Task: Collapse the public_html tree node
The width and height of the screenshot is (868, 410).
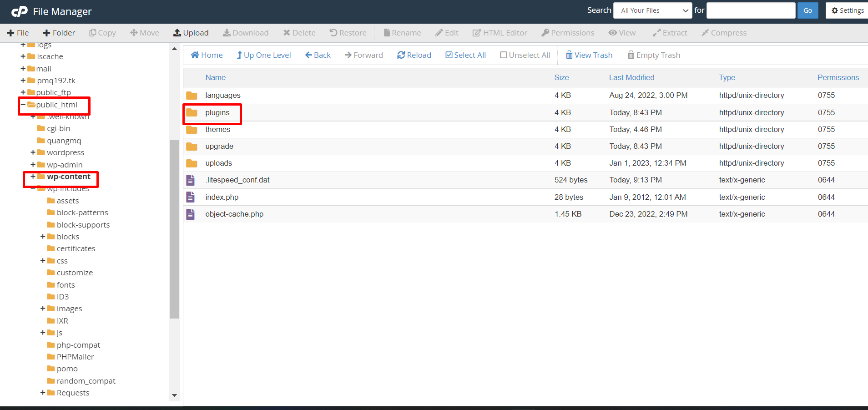Action: click(x=23, y=105)
